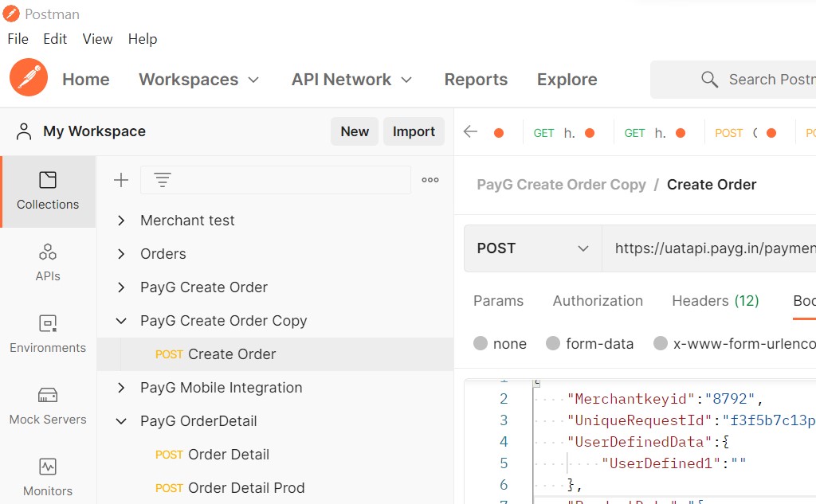Click the Import button
This screenshot has width=816, height=504.
click(414, 131)
